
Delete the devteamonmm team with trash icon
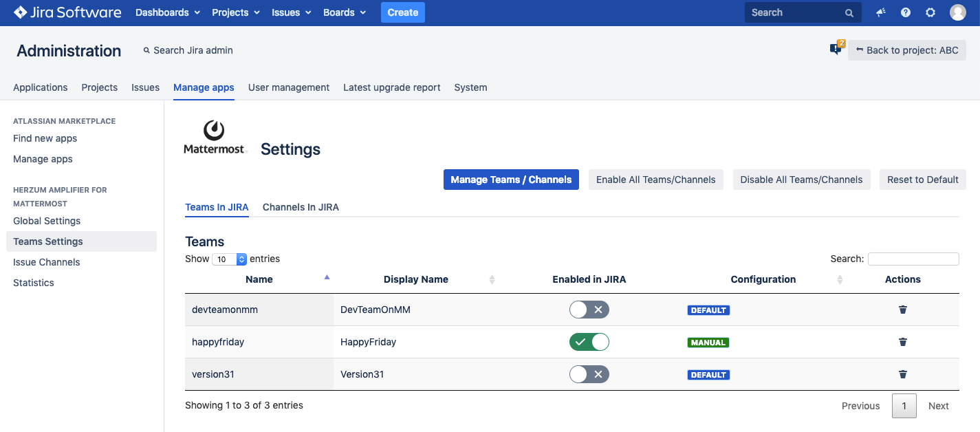(x=902, y=310)
